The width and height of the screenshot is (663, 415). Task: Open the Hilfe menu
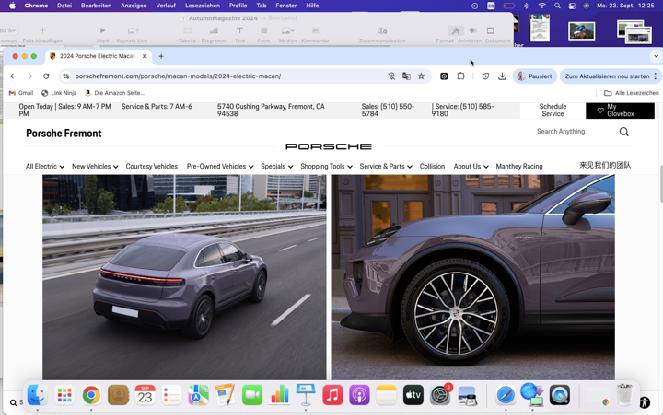pyautogui.click(x=312, y=5)
